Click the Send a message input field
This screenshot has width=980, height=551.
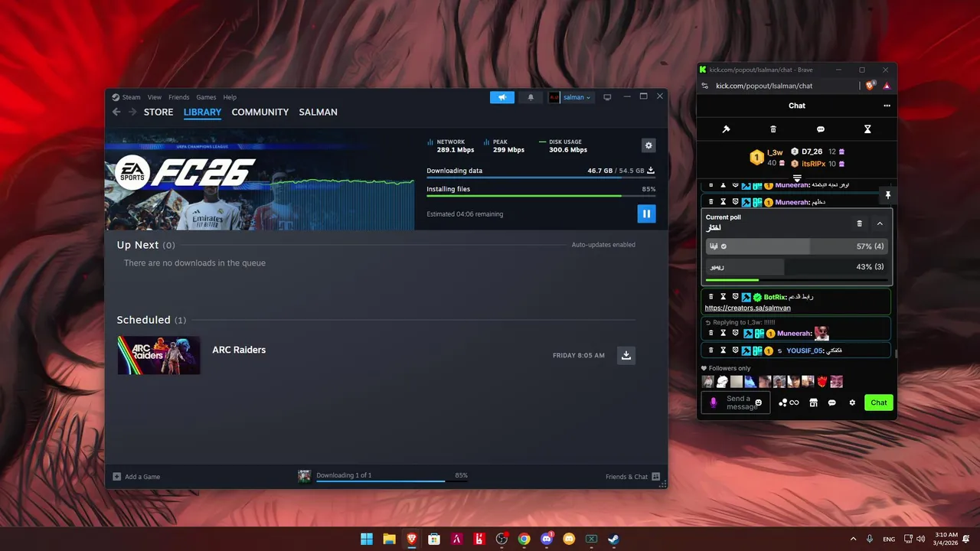[x=735, y=403]
